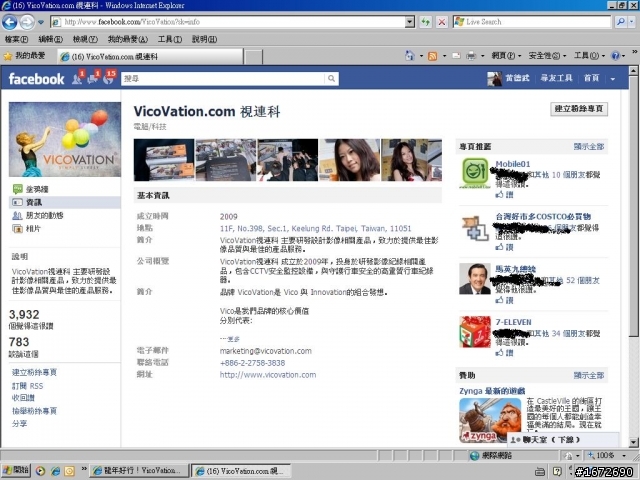Open the 工具(O) command bar dropdown
The width and height of the screenshot is (640, 480).
click(x=589, y=56)
